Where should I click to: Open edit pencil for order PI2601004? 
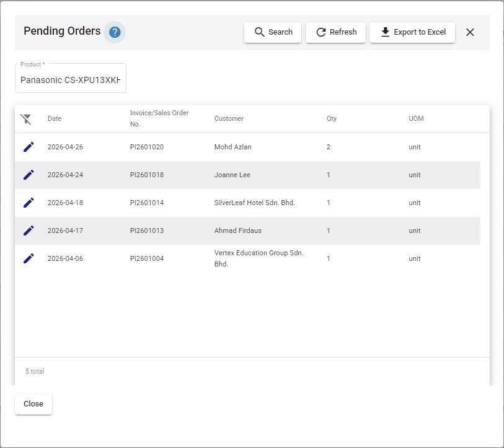29,258
